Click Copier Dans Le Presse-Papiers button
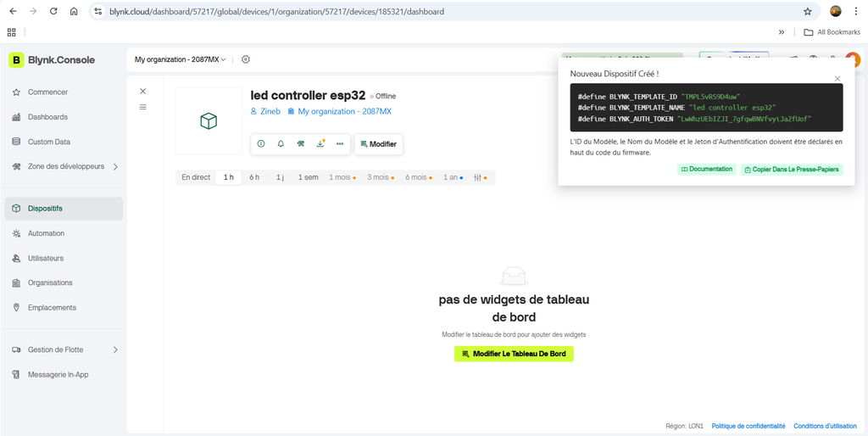Screen dimensions: 868x436 point(792,170)
